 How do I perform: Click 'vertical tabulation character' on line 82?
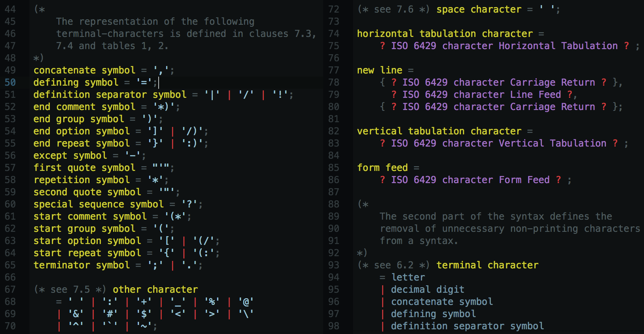[439, 131]
